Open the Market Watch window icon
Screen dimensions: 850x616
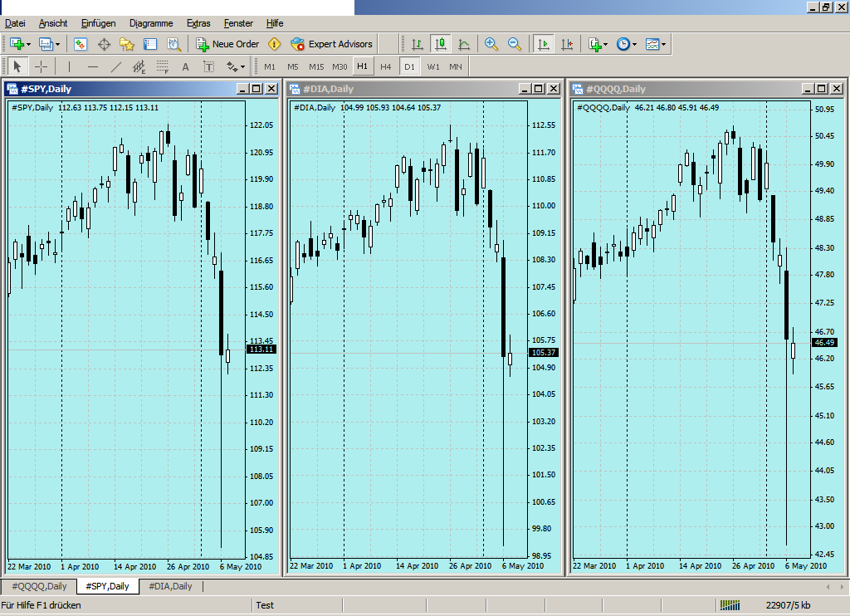click(81, 44)
